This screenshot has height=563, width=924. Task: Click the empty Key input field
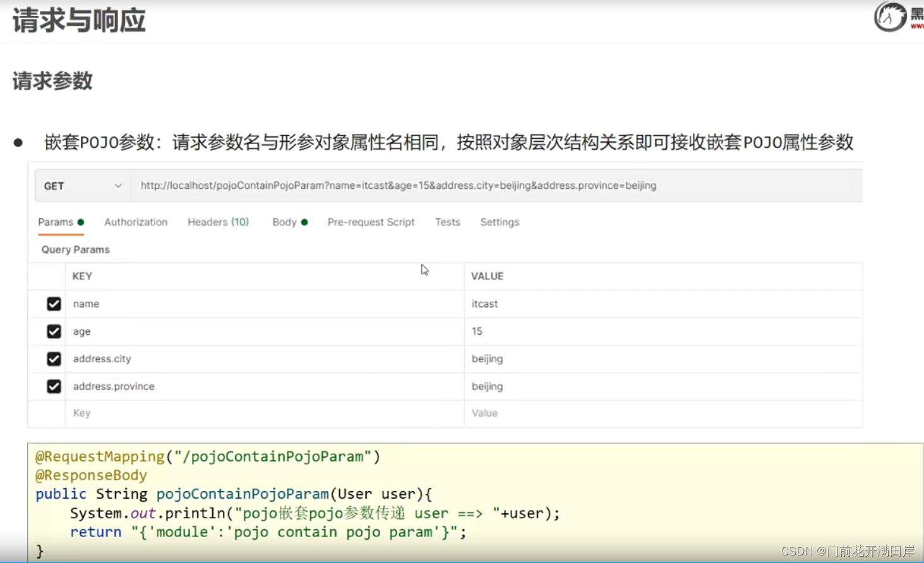(265, 413)
